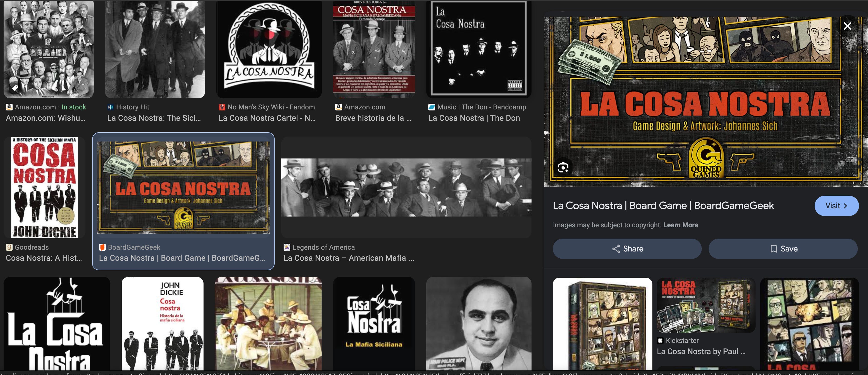
Task: Open the Learn More copyright link
Action: (681, 225)
